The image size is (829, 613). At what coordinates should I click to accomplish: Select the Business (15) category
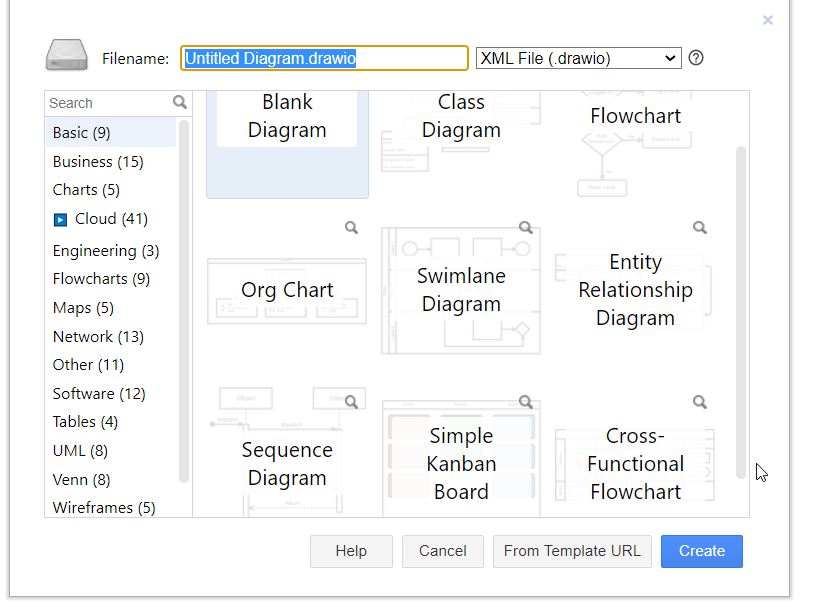click(98, 161)
